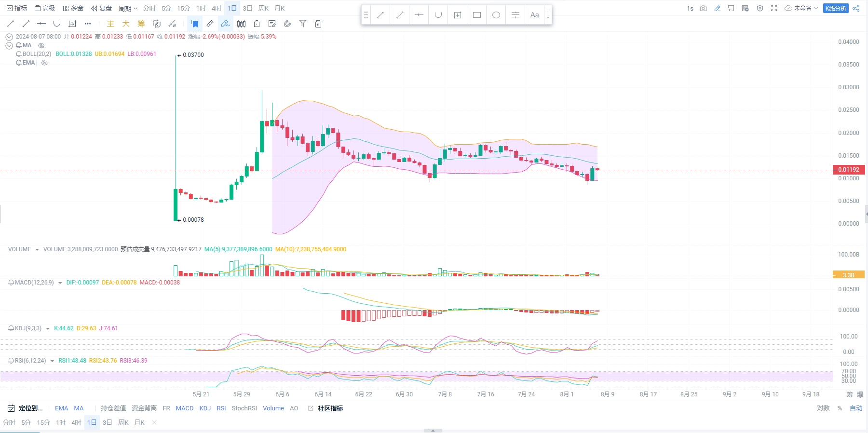Click the funnel filter icon
Image resolution: width=868 pixels, height=433 pixels.
[303, 24]
